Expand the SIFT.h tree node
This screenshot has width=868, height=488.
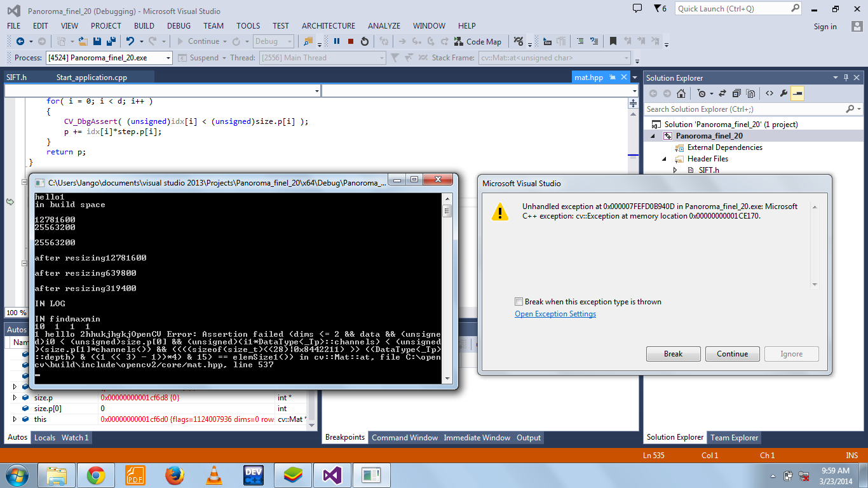[x=675, y=170]
